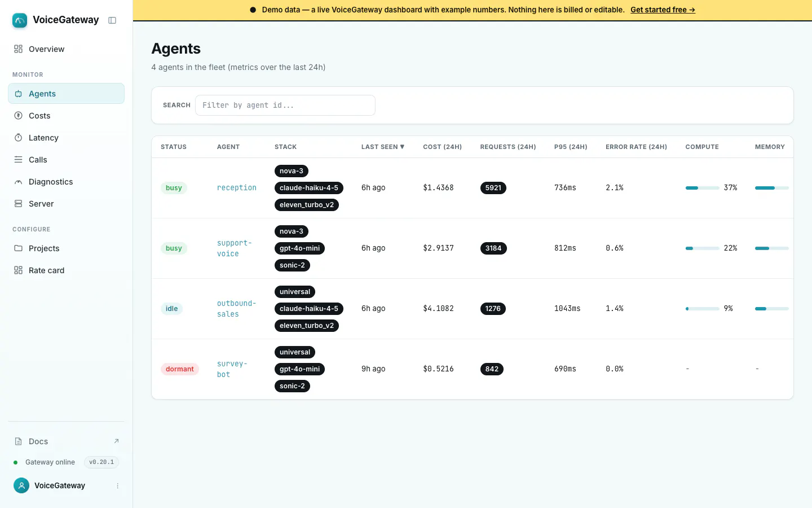Sort by the Error Rate (24h) column header
The height and width of the screenshot is (508, 812).
pos(636,147)
